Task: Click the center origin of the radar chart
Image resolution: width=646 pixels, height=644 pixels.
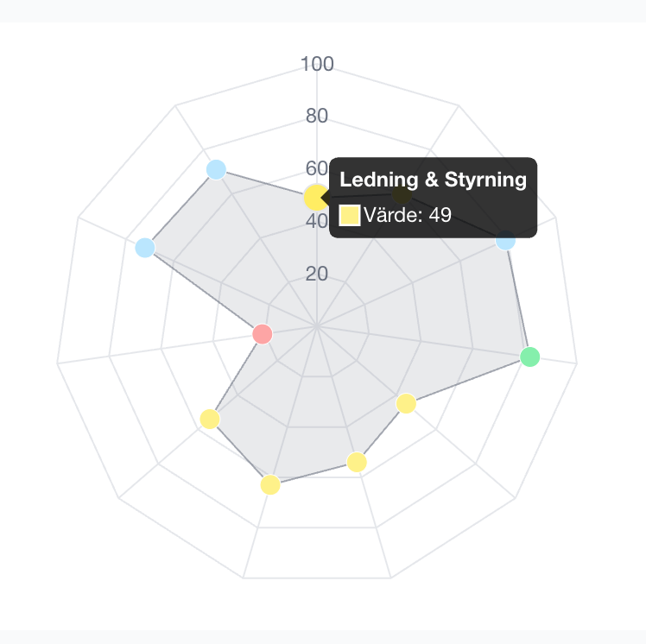Action: [x=317, y=326]
